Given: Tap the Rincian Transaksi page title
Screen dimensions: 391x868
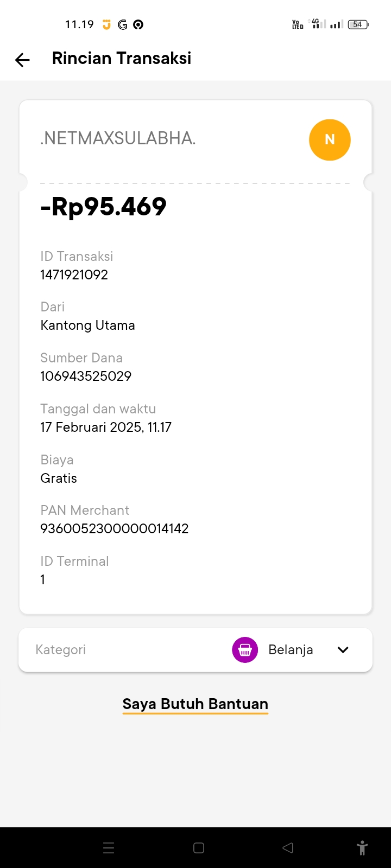Looking at the screenshot, I should pos(122,59).
